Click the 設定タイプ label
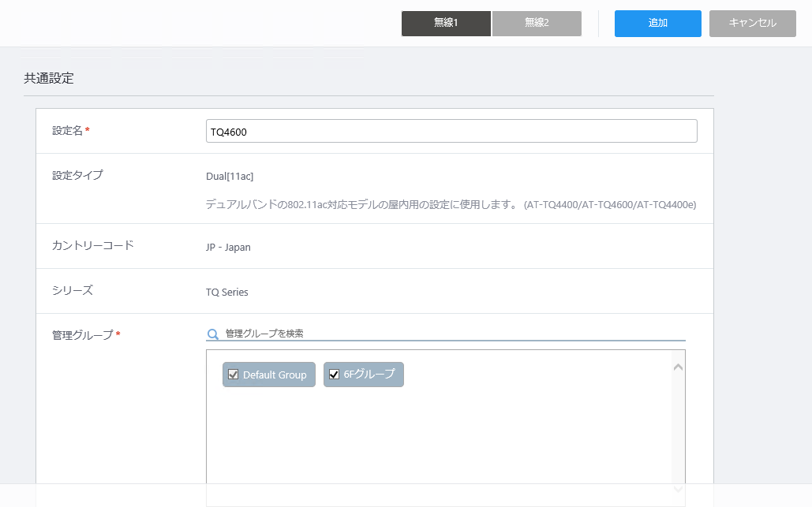 click(x=77, y=175)
